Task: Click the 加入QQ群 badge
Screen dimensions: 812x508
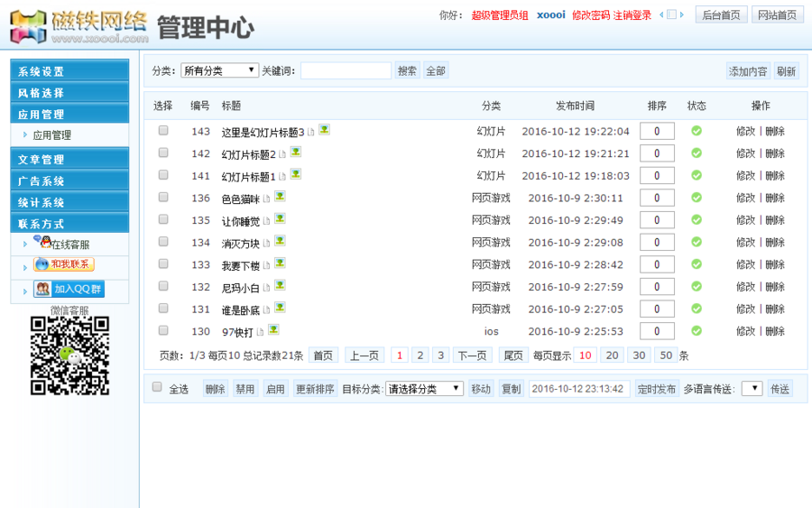Action: 69,289
